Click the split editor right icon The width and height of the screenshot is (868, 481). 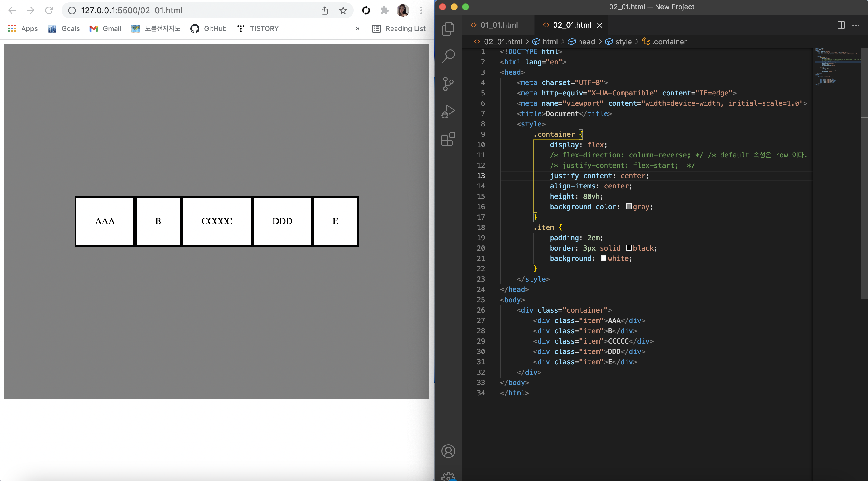tap(841, 25)
